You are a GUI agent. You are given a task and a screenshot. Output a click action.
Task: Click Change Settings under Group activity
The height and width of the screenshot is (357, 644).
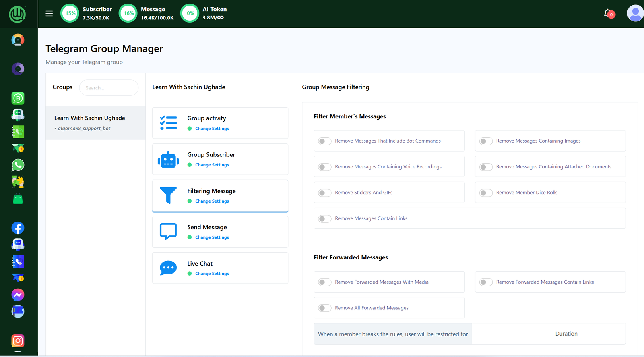point(212,129)
